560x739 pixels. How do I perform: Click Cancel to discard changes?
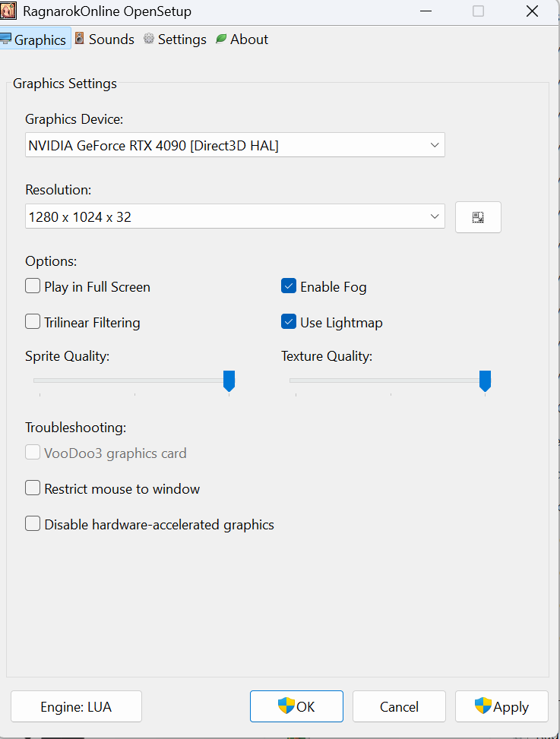[x=399, y=706]
